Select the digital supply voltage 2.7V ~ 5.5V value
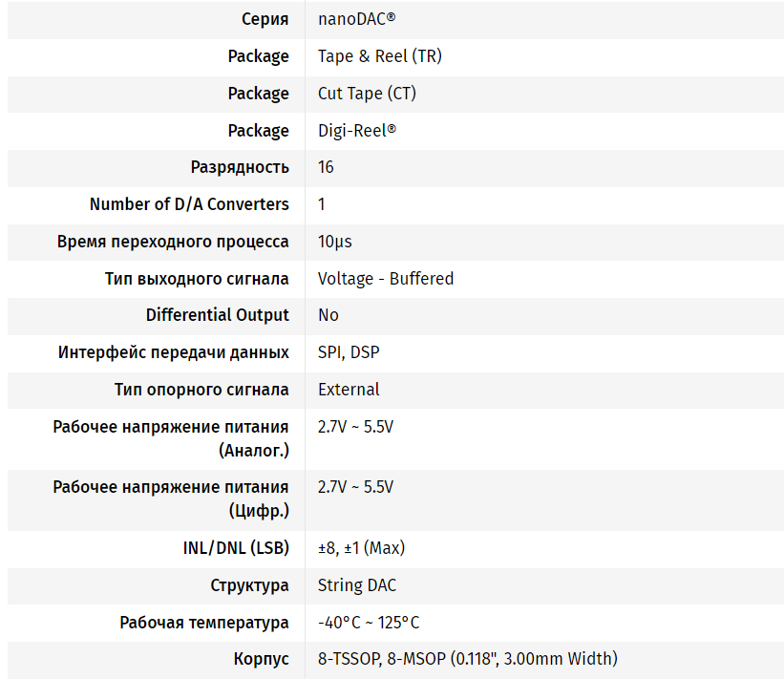This screenshot has width=784, height=679. pyautogui.click(x=355, y=487)
